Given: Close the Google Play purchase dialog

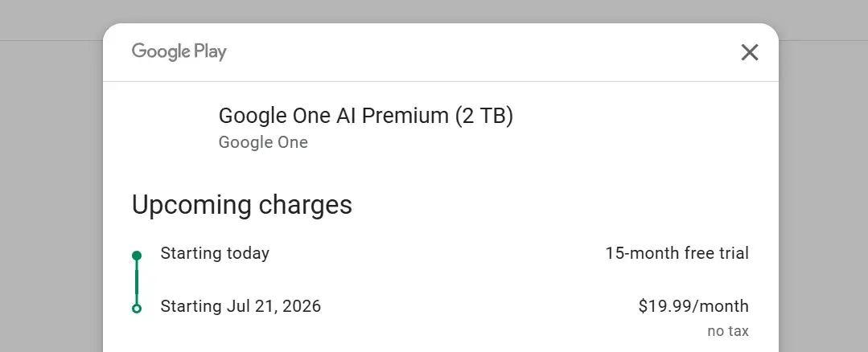Looking at the screenshot, I should coord(749,53).
